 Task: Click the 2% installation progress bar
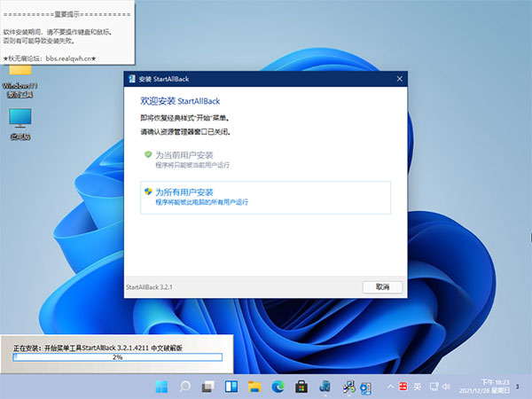(117, 357)
